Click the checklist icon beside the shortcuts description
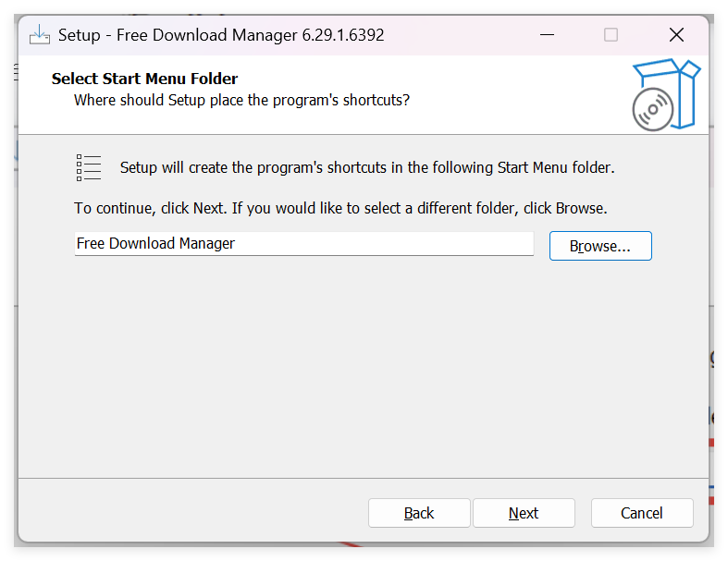This screenshot has width=728, height=561. click(x=89, y=168)
